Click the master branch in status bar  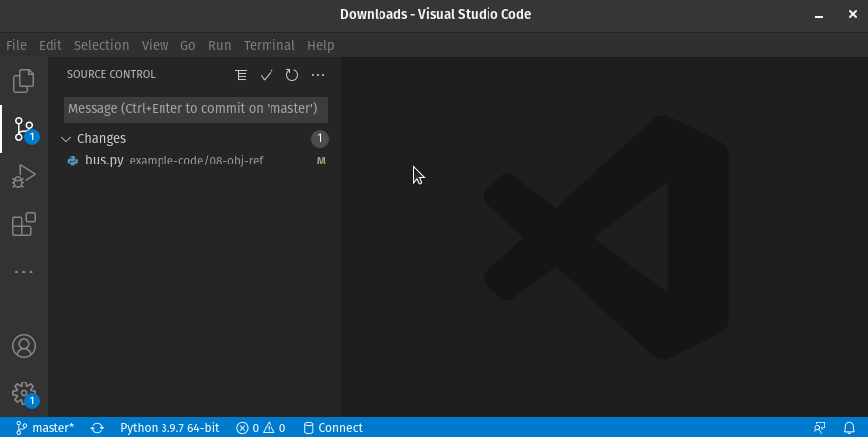(x=46, y=428)
